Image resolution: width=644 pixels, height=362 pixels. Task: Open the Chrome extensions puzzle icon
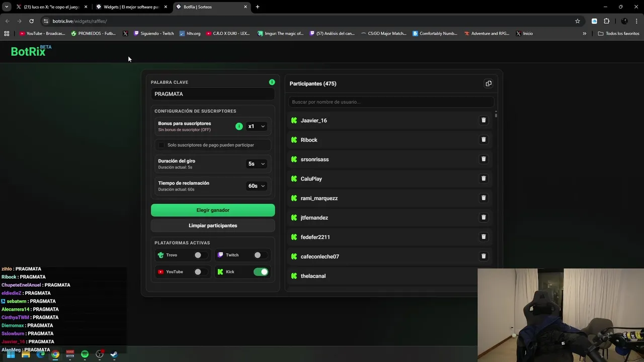(606, 21)
